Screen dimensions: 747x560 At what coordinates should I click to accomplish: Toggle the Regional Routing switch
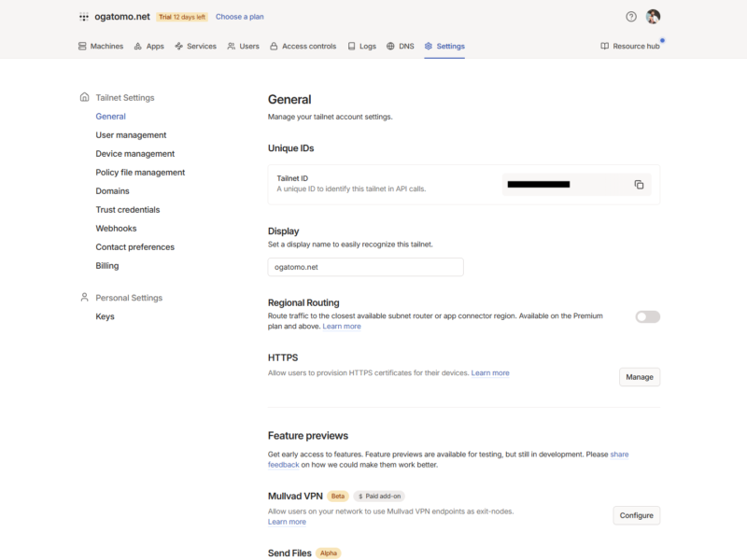pos(647,316)
